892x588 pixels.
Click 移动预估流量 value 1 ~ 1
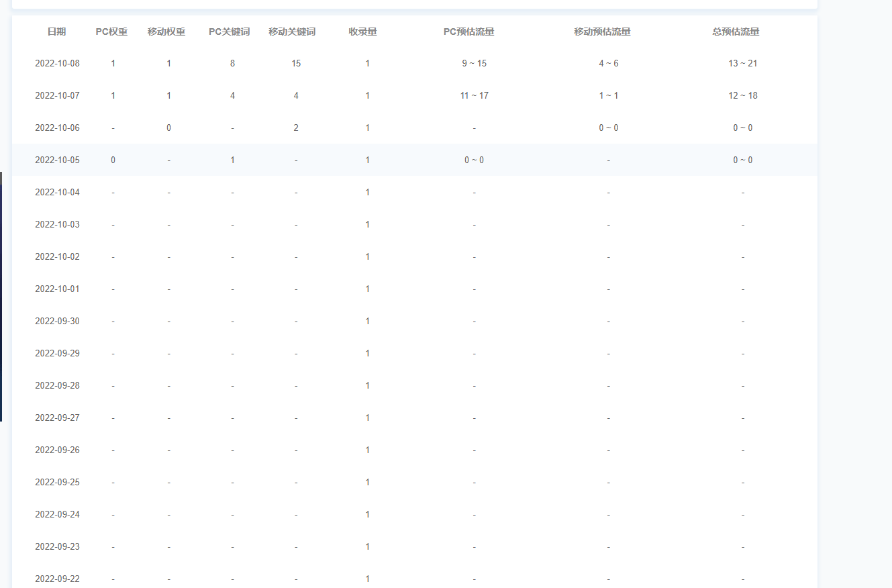point(609,95)
